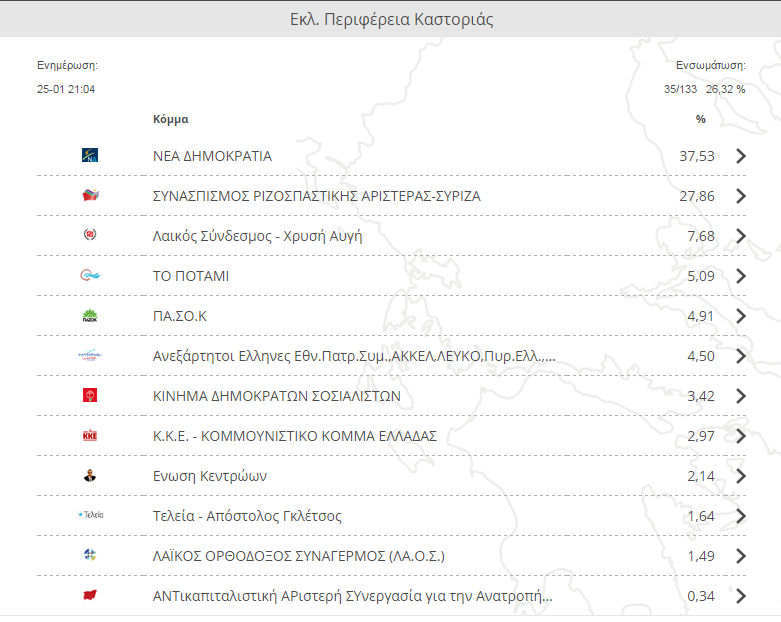Viewport: 781px width, 622px height.
Task: Click the ΠΑ.ΣΟ.Κ green sun logo
Action: (x=90, y=316)
